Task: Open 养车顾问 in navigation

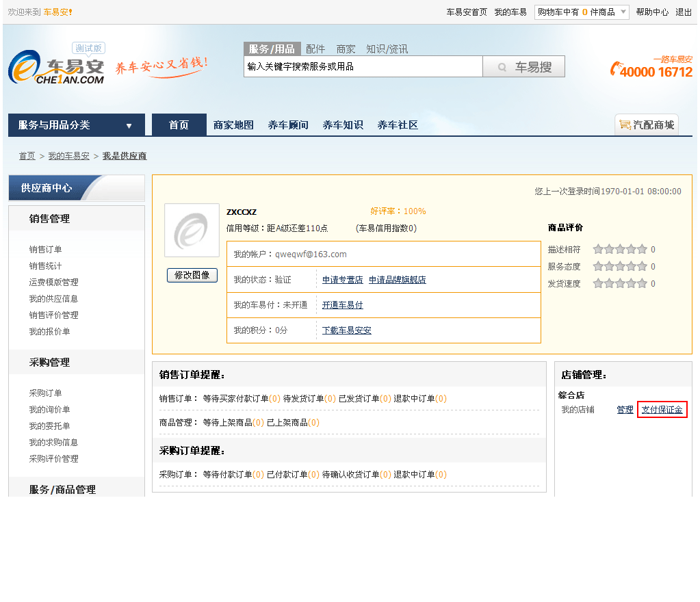Action: click(288, 125)
